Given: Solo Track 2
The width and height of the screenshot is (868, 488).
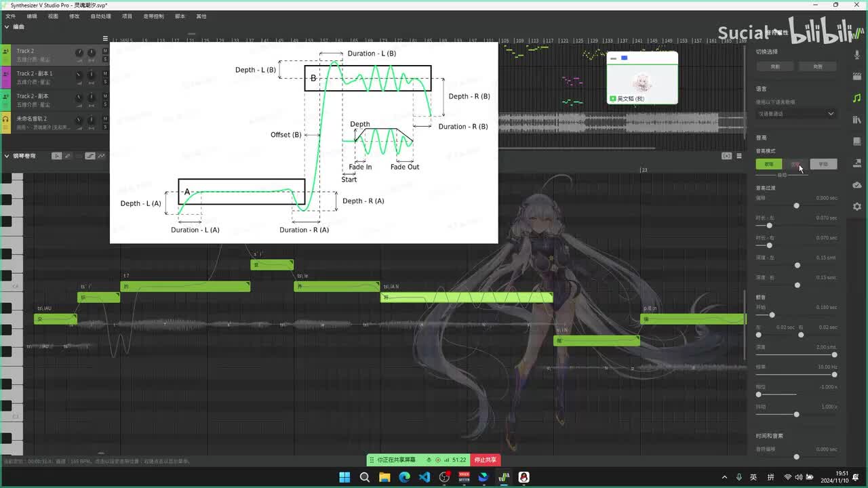Looking at the screenshot, I should tap(105, 59).
